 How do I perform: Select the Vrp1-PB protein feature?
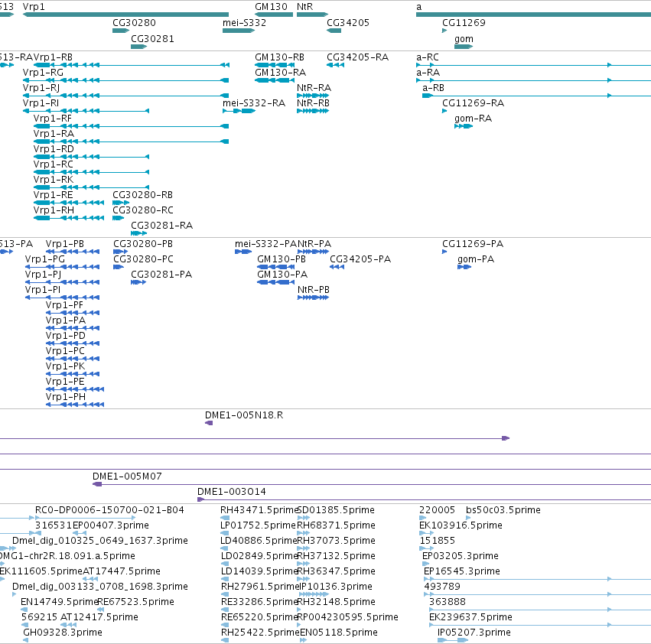point(73,252)
